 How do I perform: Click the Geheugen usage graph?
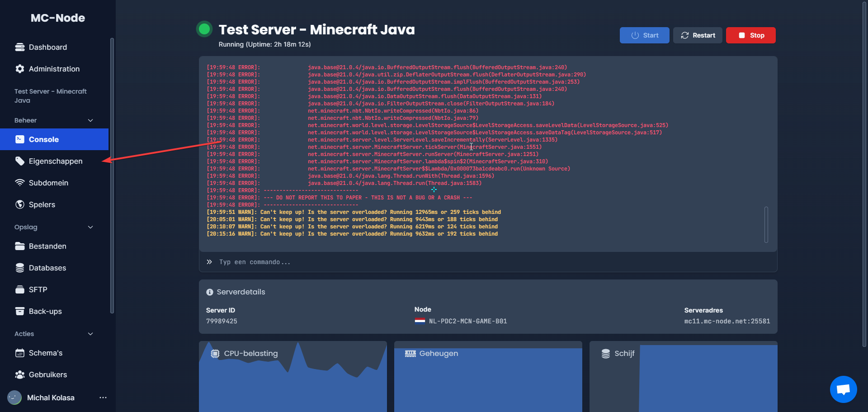click(488, 377)
